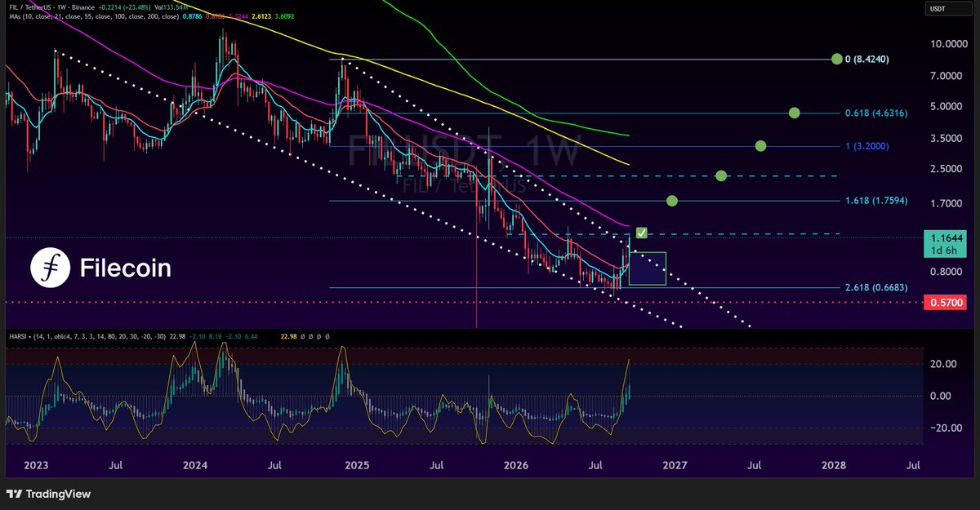980x510 pixels.
Task: Click the 2023 time axis label
Action: pos(36,466)
